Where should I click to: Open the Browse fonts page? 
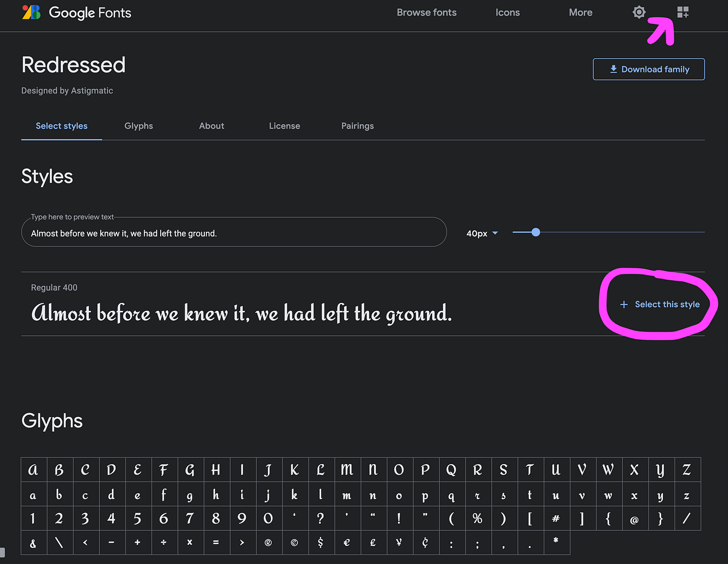[x=426, y=12]
